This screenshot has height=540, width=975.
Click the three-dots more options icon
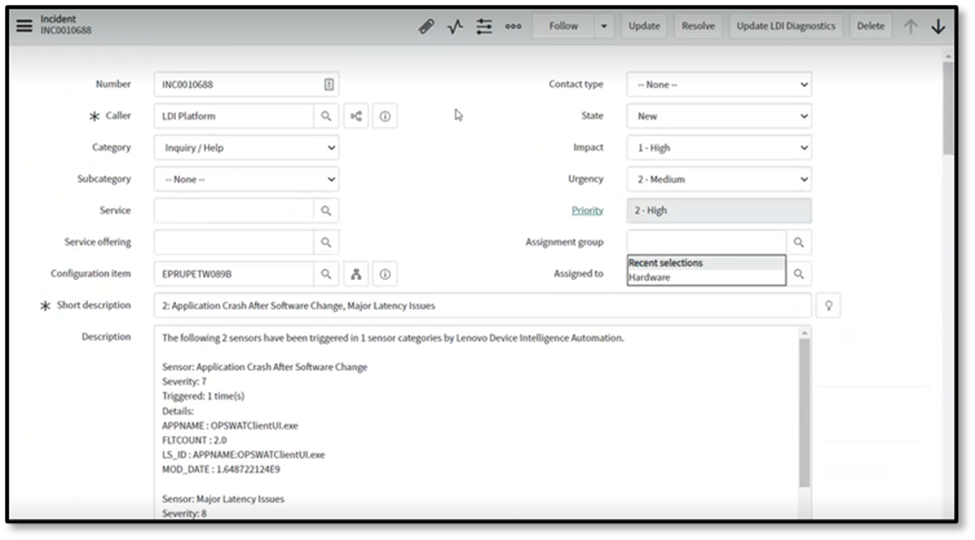point(513,26)
